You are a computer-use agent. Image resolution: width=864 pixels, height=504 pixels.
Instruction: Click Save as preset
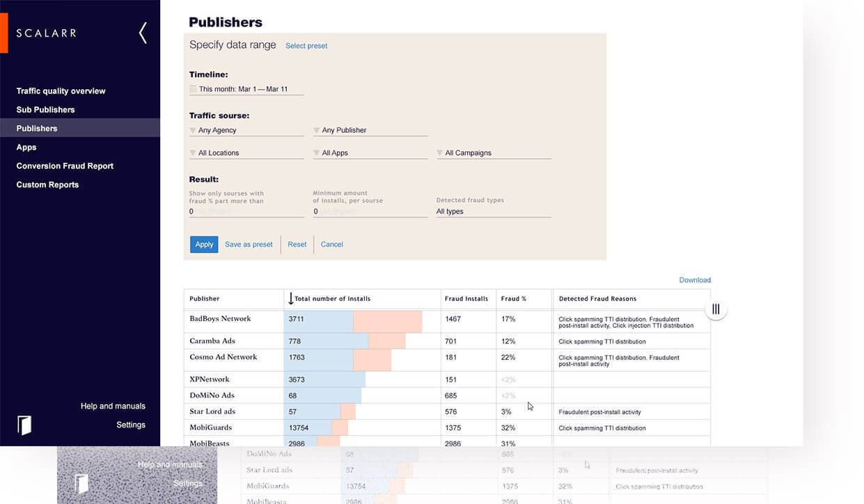click(249, 244)
